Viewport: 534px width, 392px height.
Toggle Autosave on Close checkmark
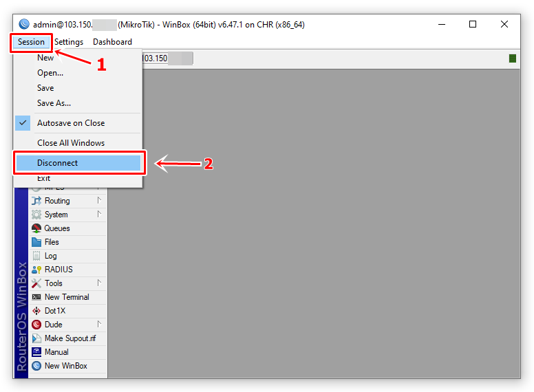[x=23, y=123]
